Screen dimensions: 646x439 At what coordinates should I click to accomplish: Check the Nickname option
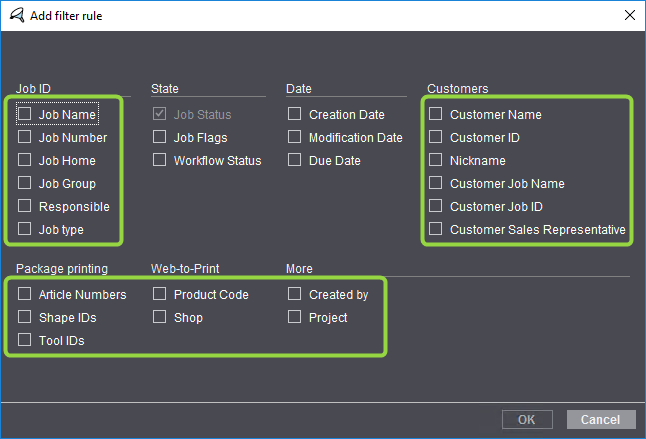436,160
